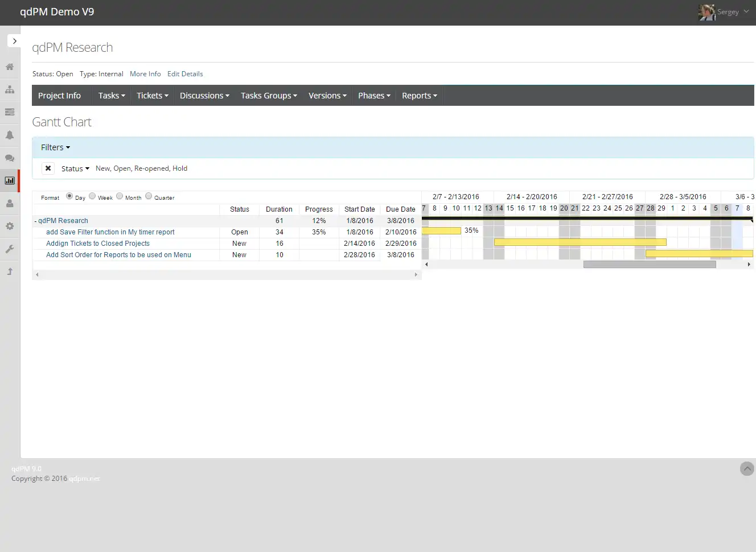Screen dimensions: 756x552
Task: Click the More Info link
Action: coord(145,74)
